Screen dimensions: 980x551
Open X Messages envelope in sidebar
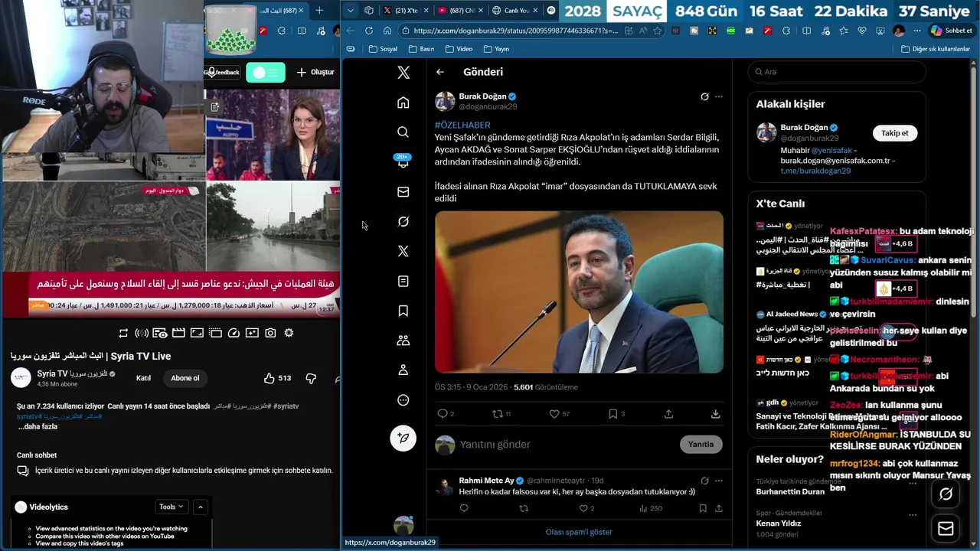403,192
